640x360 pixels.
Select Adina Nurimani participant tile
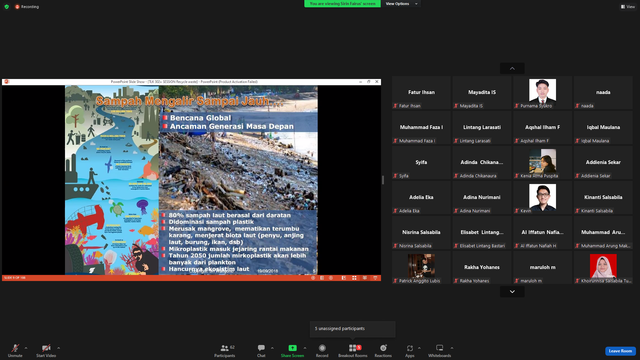482,198
